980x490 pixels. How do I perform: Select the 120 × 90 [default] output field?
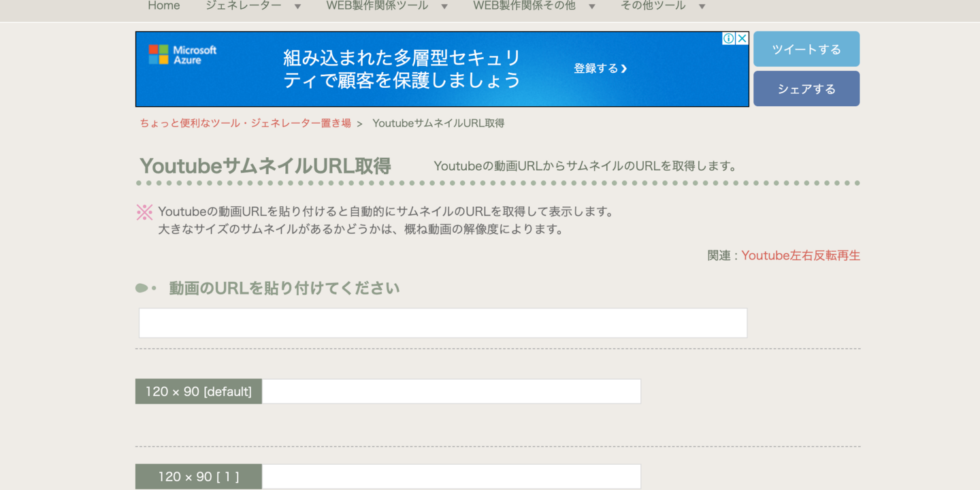coord(451,391)
